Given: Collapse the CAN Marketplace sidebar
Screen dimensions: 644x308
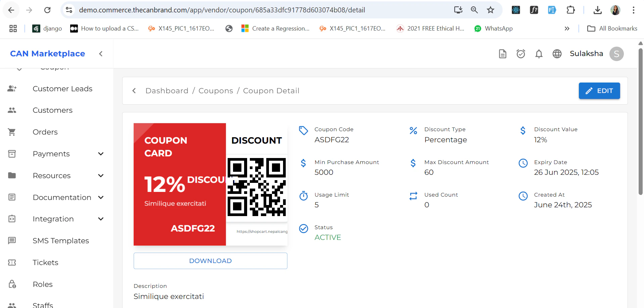Looking at the screenshot, I should coord(101,54).
